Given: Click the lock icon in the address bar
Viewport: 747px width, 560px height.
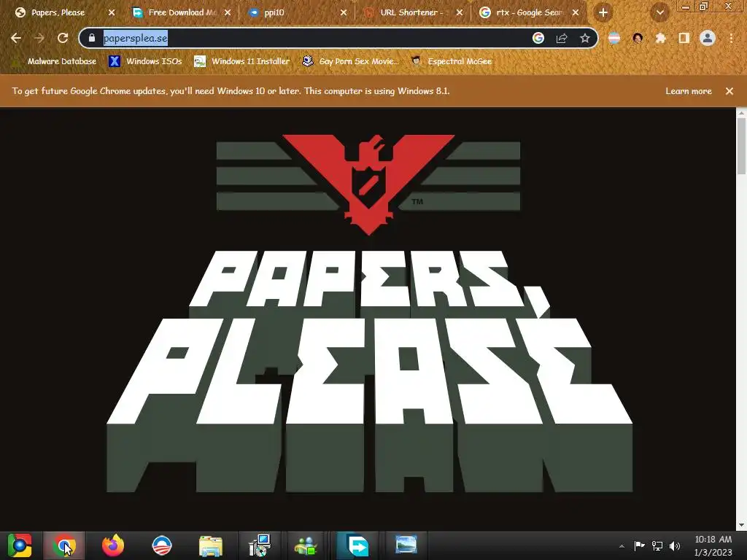Looking at the screenshot, I should 92,38.
